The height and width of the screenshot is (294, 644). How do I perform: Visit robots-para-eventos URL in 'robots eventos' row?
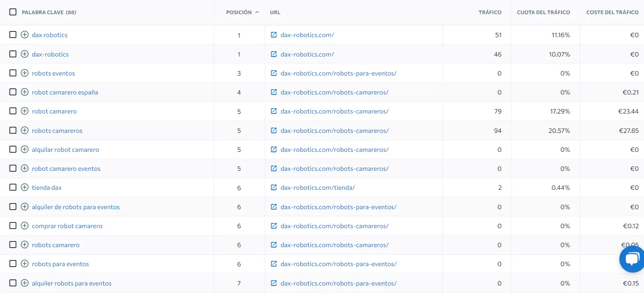338,73
